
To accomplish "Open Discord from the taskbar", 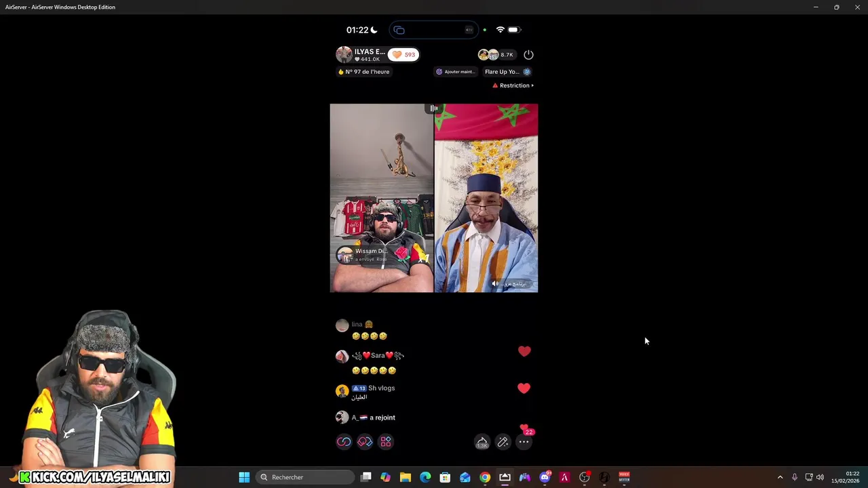I will [545, 477].
